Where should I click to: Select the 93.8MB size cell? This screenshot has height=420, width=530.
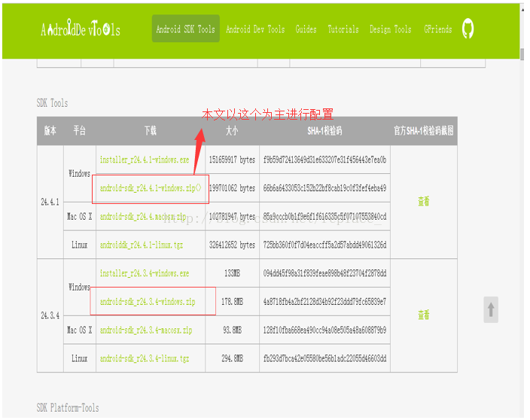tap(232, 330)
